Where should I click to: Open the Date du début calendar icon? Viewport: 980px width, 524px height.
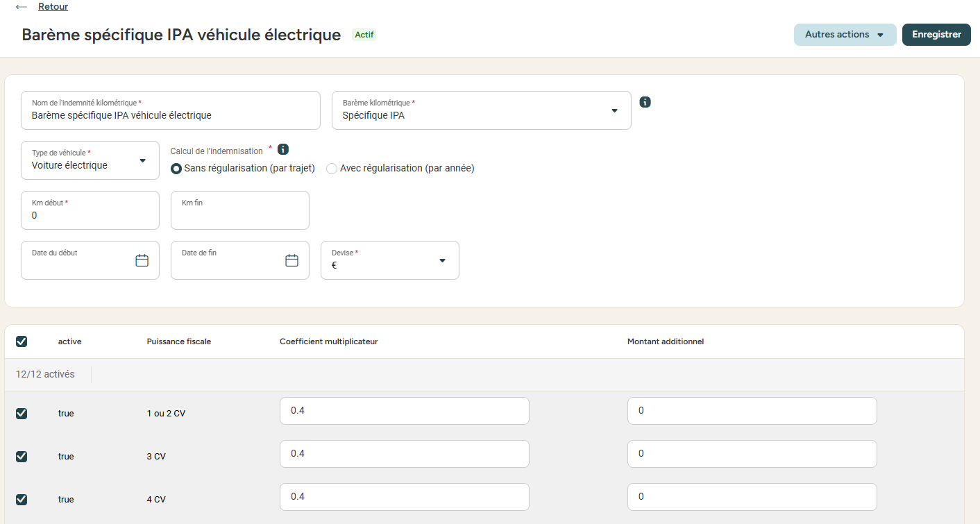[142, 260]
